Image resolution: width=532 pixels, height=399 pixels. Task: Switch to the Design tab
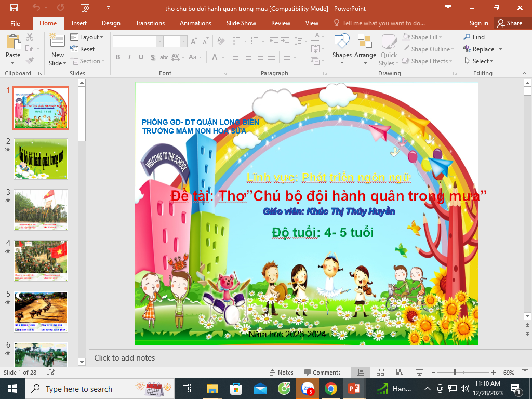tap(111, 23)
